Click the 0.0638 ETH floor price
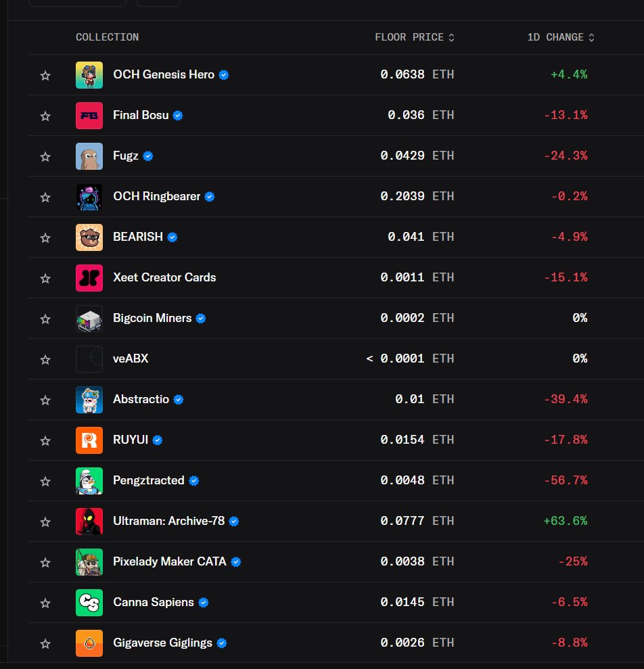 (x=417, y=74)
